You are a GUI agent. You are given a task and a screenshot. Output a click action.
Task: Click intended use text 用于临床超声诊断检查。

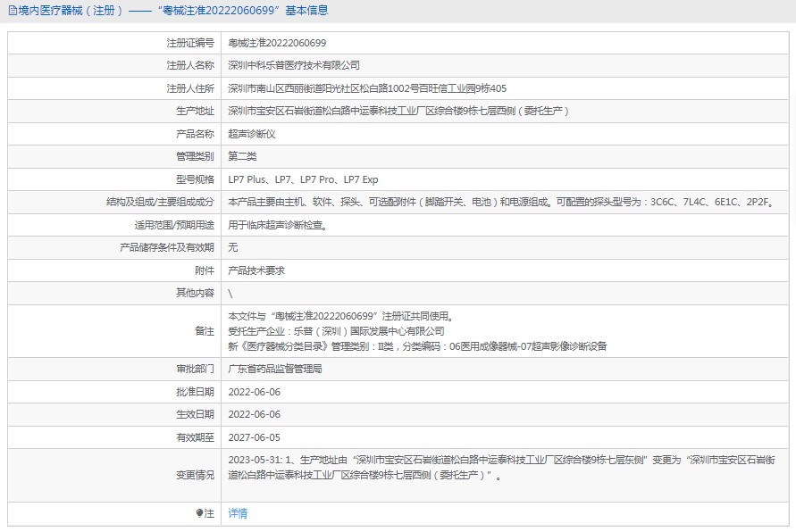[x=278, y=225]
